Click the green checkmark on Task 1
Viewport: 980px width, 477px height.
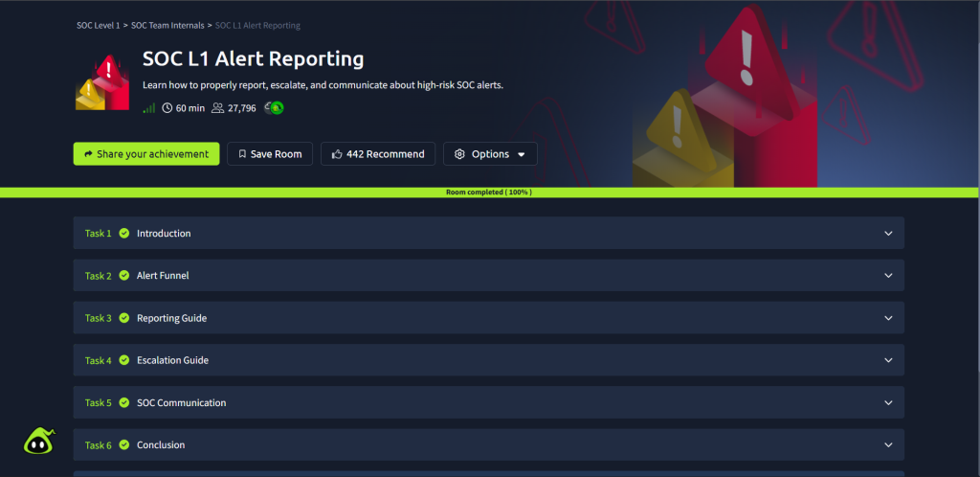click(x=124, y=234)
